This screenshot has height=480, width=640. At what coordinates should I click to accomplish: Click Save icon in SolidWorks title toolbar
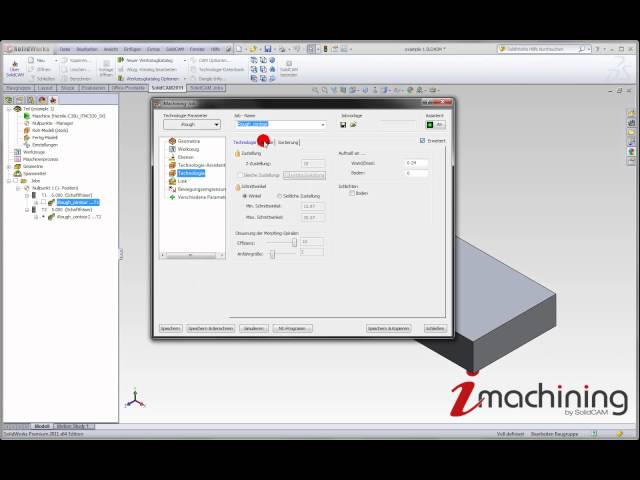[x=268, y=49]
